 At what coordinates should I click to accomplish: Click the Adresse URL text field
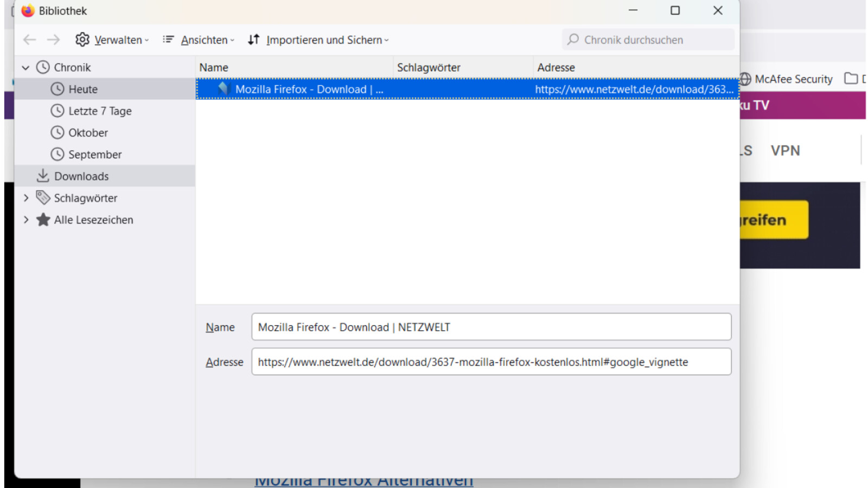491,362
